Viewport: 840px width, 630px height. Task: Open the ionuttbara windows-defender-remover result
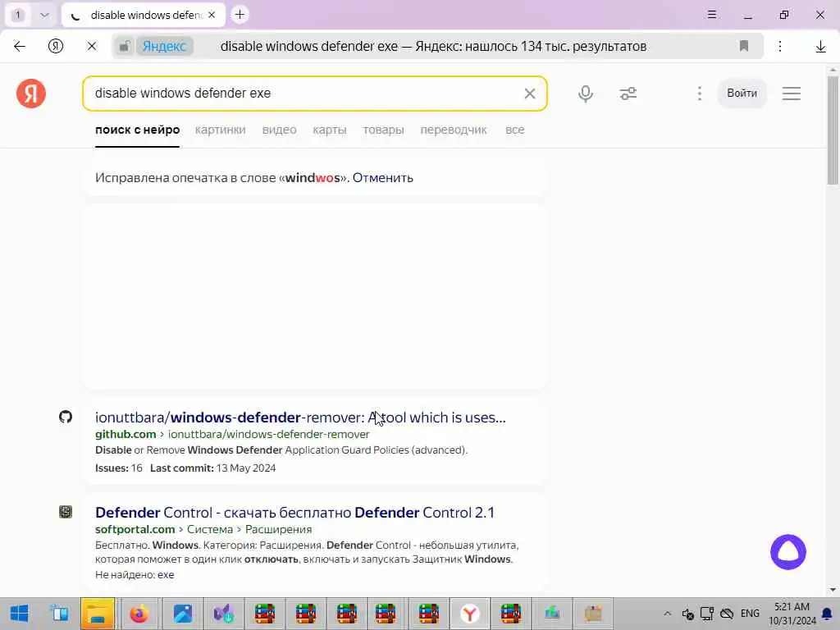(x=300, y=418)
